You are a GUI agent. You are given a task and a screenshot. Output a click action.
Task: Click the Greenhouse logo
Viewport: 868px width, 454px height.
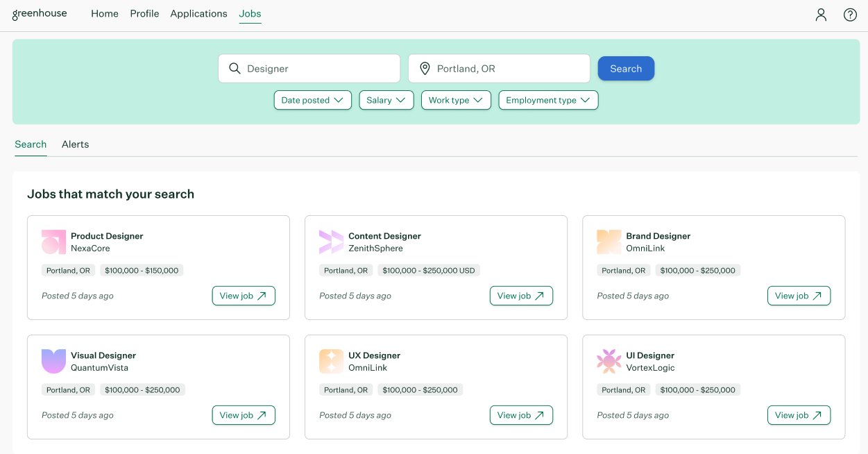(x=40, y=14)
